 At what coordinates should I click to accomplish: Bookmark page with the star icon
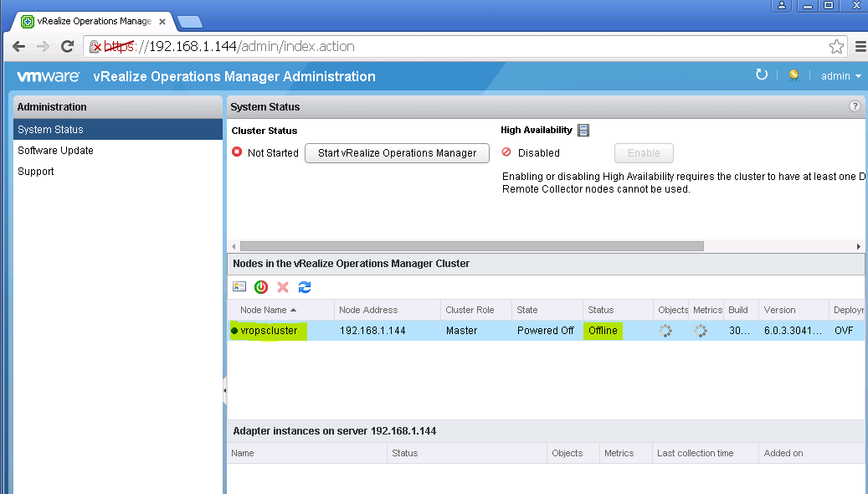click(836, 47)
